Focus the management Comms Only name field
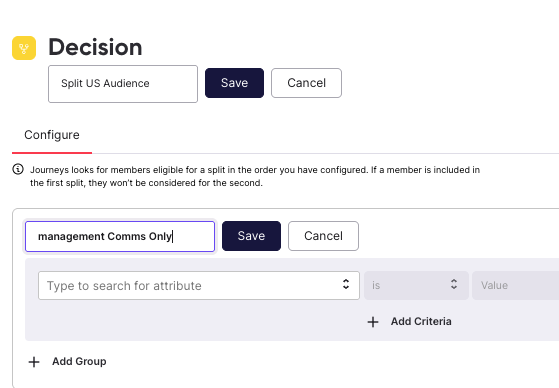 120,236
